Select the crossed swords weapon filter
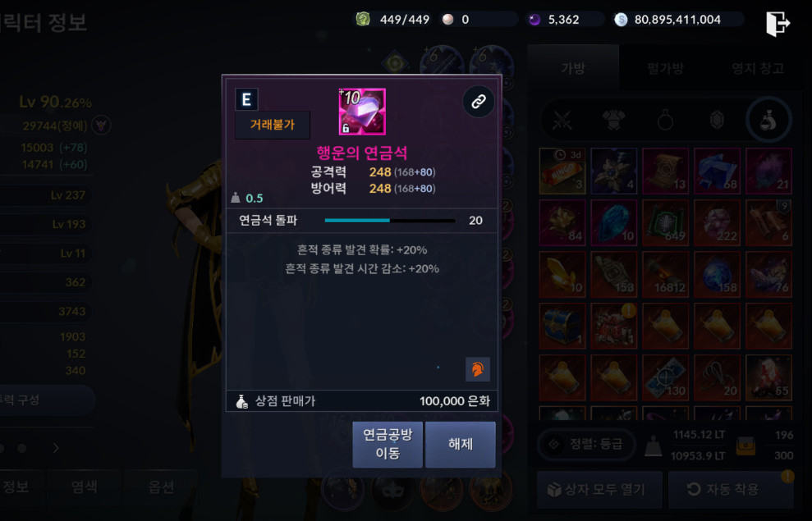The width and height of the screenshot is (812, 521). click(562, 121)
